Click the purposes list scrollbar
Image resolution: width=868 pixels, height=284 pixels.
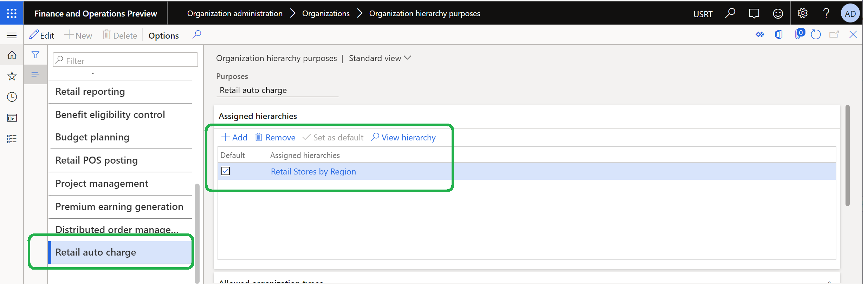197,233
